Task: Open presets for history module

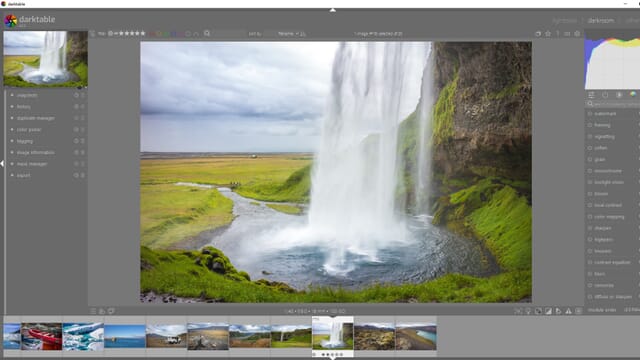Action: [x=82, y=107]
